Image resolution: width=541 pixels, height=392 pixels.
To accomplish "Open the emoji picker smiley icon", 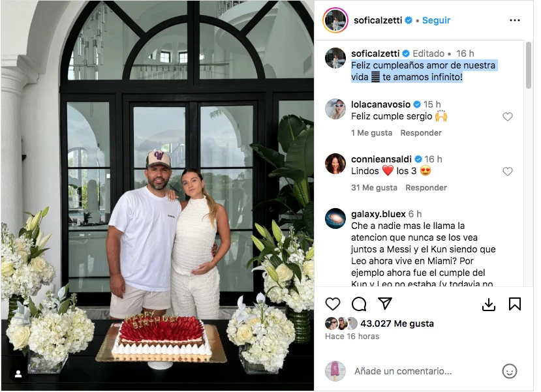I will pyautogui.click(x=509, y=371).
